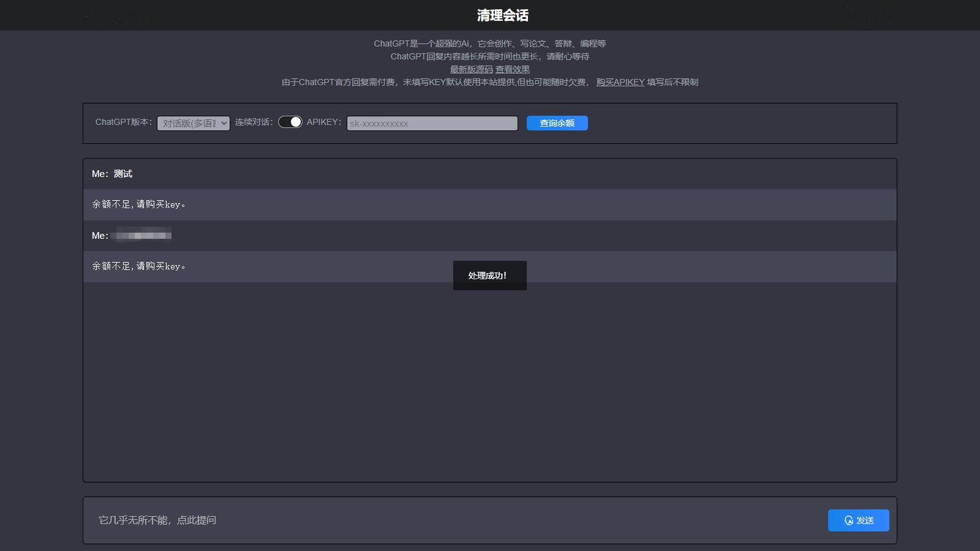The width and height of the screenshot is (980, 551).
Task: Click the ChatGPT版本: label
Action: pyautogui.click(x=124, y=122)
